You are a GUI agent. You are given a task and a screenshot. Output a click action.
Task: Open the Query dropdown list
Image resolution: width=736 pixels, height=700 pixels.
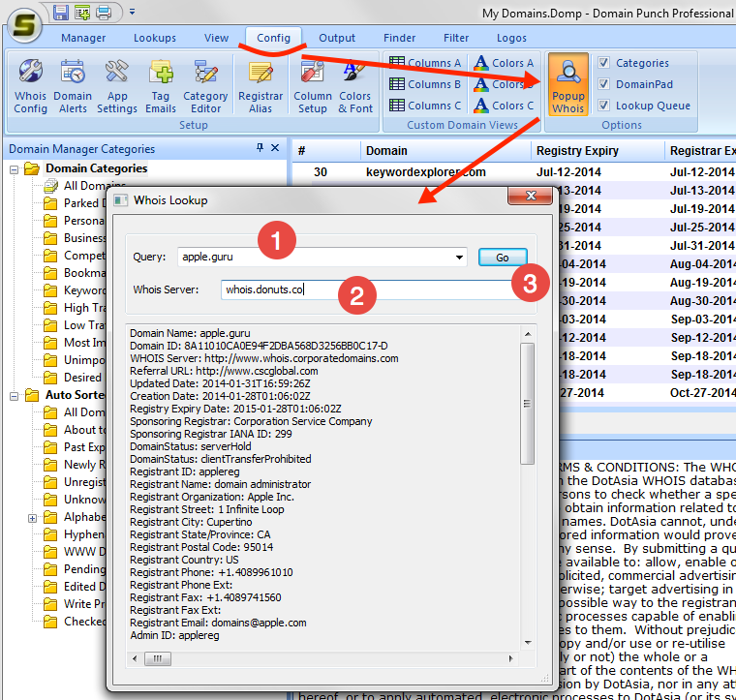459,258
